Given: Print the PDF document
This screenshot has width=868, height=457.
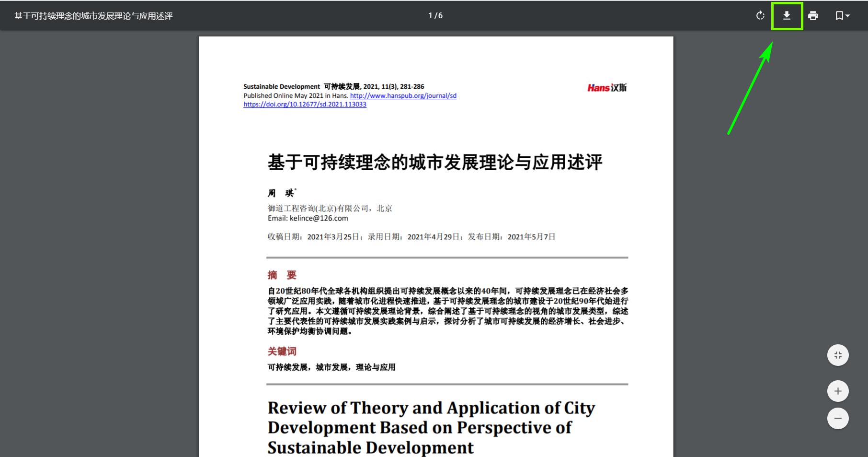Looking at the screenshot, I should pos(813,15).
